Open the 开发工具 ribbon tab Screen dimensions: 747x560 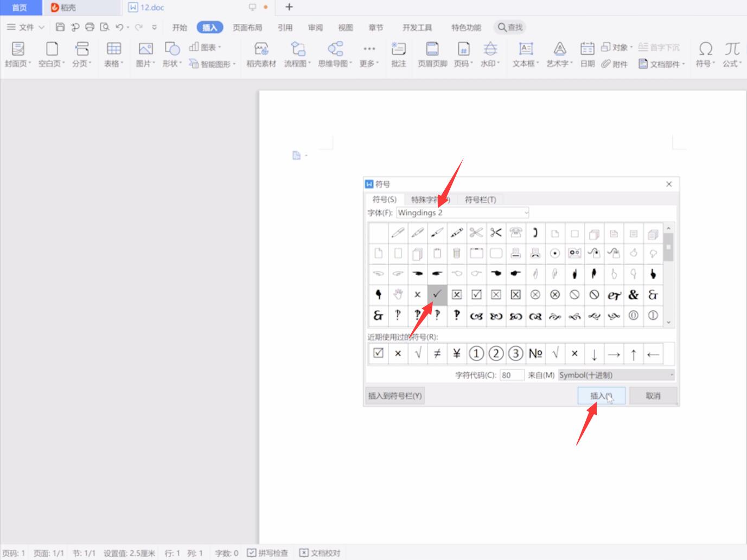[x=417, y=28]
